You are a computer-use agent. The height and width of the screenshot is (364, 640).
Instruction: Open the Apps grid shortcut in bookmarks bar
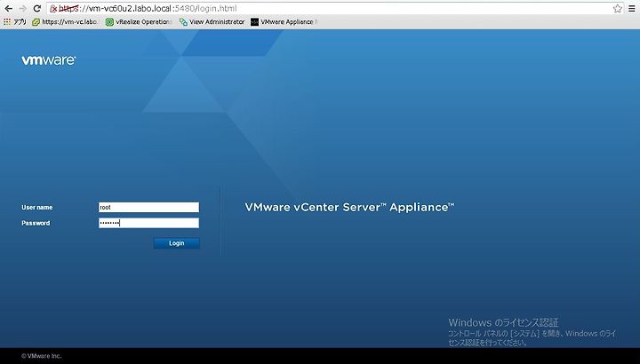15,22
